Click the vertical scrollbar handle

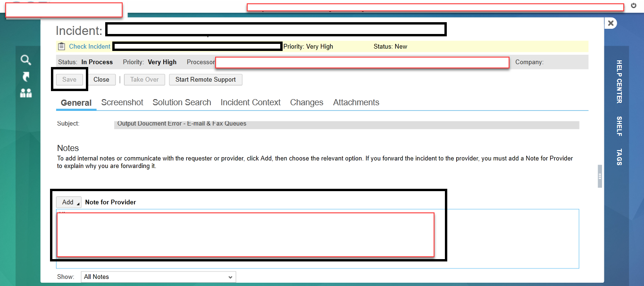click(x=600, y=176)
